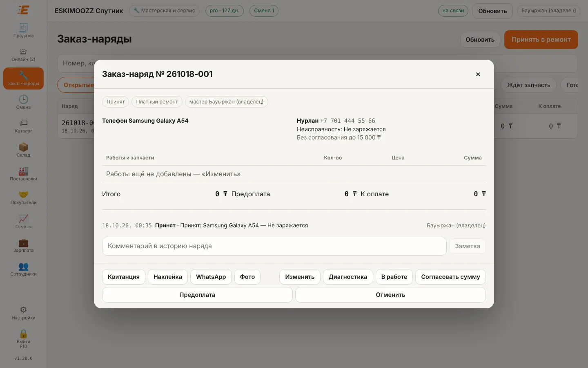Viewport: 588px width, 368px height.
Task: Click the Отменить button
Action: [x=390, y=295]
